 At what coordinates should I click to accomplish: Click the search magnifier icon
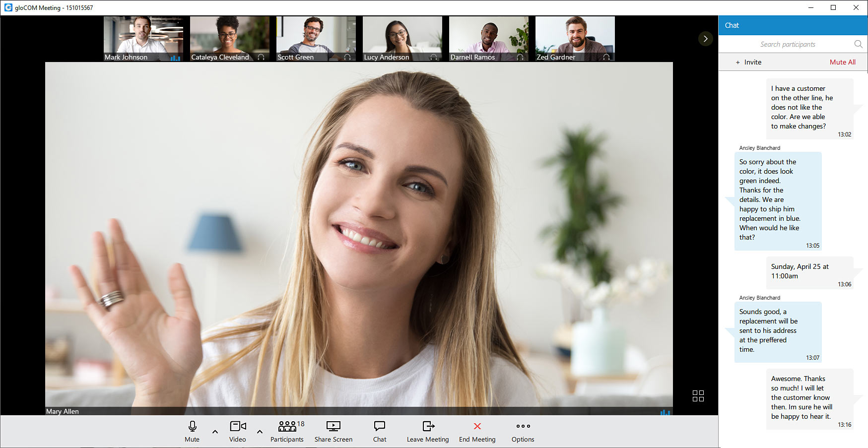(x=858, y=44)
